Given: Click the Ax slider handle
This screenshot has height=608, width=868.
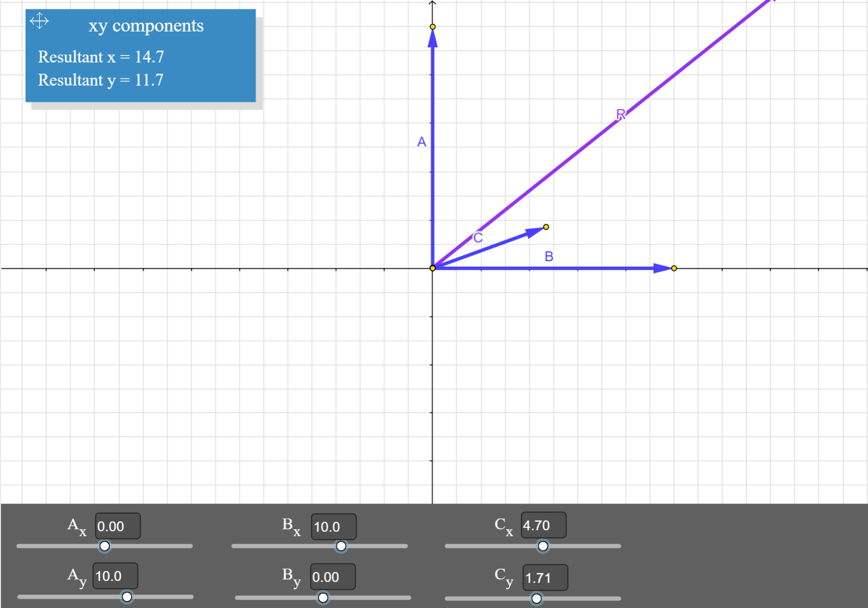Looking at the screenshot, I should [105, 546].
